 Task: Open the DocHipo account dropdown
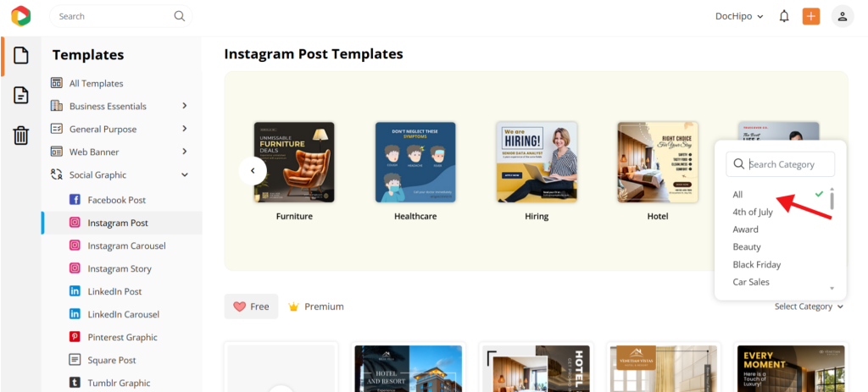tap(739, 16)
